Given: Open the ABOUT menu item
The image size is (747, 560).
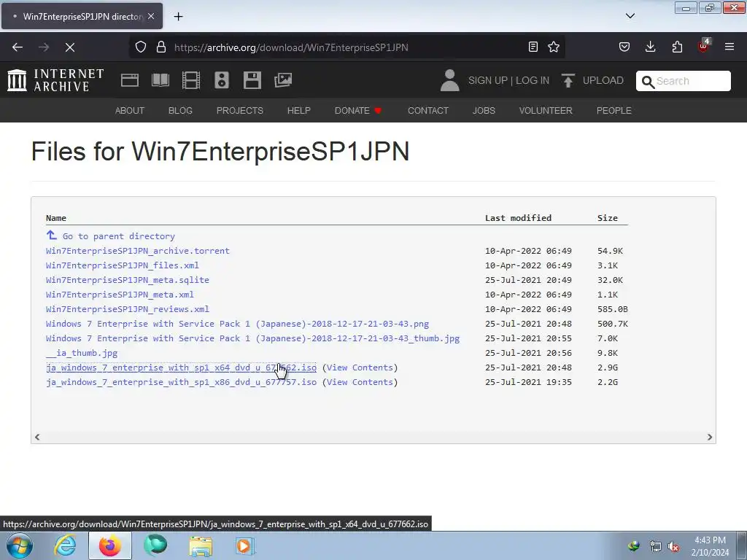Looking at the screenshot, I should [x=130, y=111].
